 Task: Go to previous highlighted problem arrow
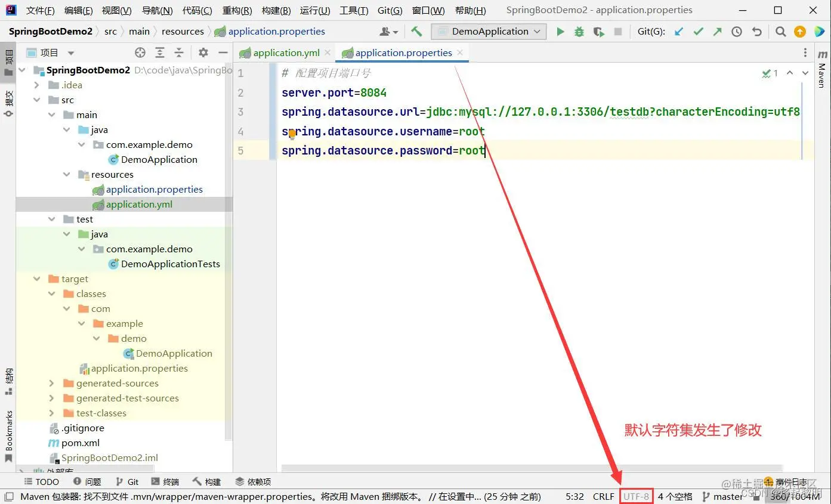pos(790,73)
